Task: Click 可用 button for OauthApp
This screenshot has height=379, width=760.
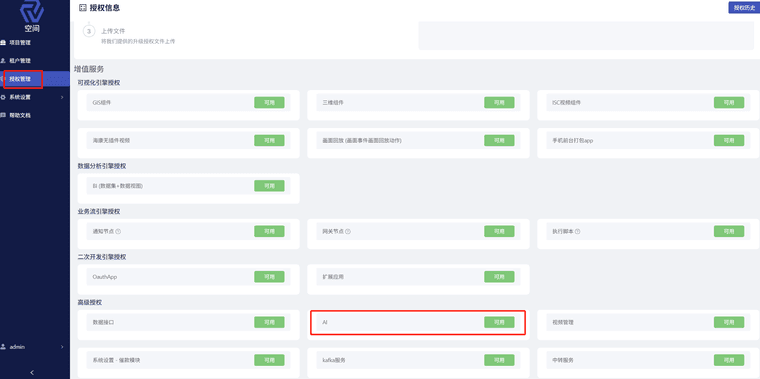Action: click(269, 277)
